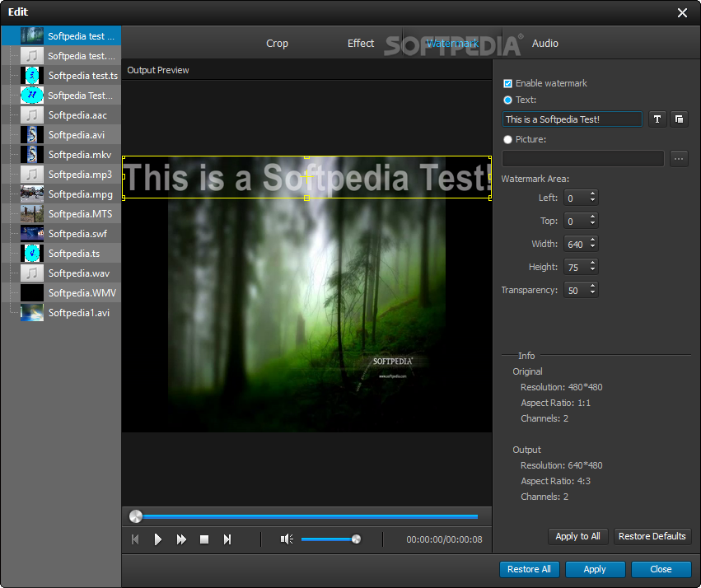This screenshot has width=701, height=588.
Task: Close the Edit dialog with X
Action: click(x=682, y=12)
